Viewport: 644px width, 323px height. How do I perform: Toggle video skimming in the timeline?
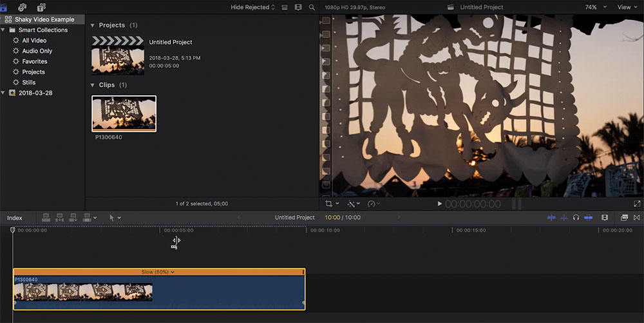pyautogui.click(x=551, y=217)
